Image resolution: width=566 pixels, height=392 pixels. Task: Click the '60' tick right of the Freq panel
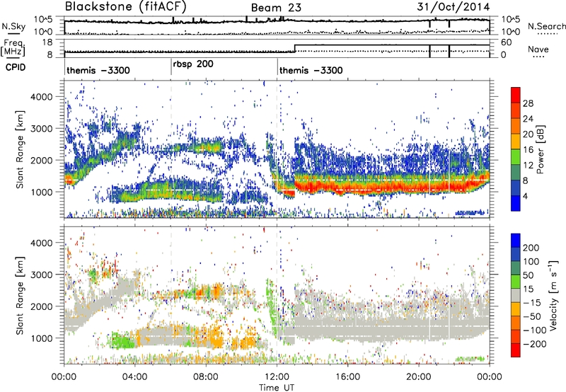click(x=506, y=42)
